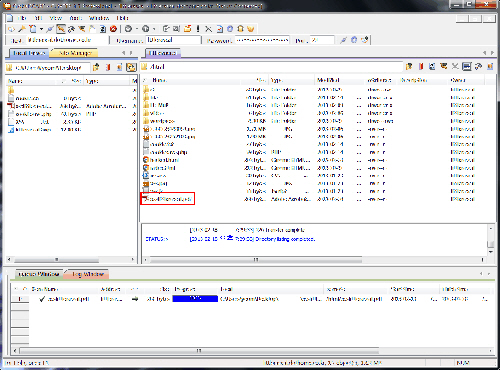Click the magic wand icon in main toolbar

pos(22,29)
